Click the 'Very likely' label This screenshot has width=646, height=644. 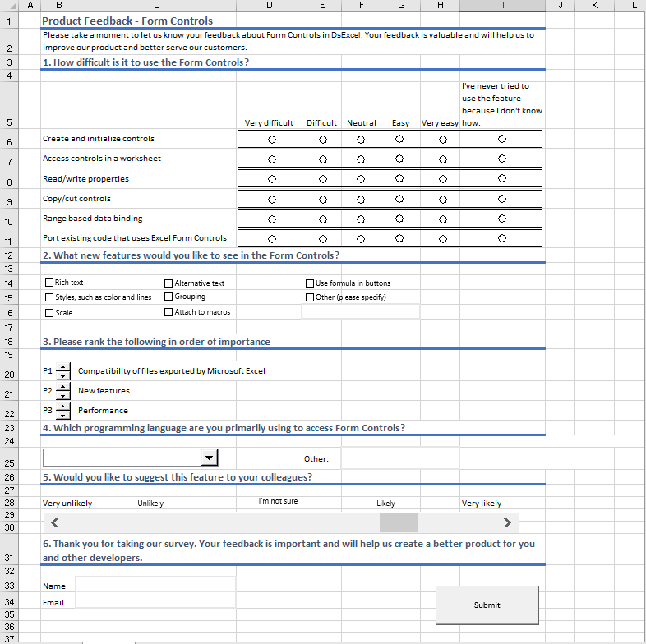click(482, 504)
